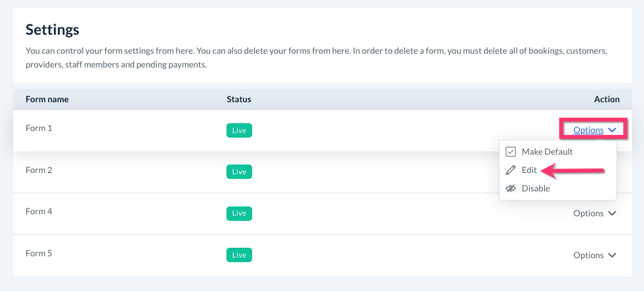Tick the Make Default checkbox icon
644x291 pixels.
(511, 152)
